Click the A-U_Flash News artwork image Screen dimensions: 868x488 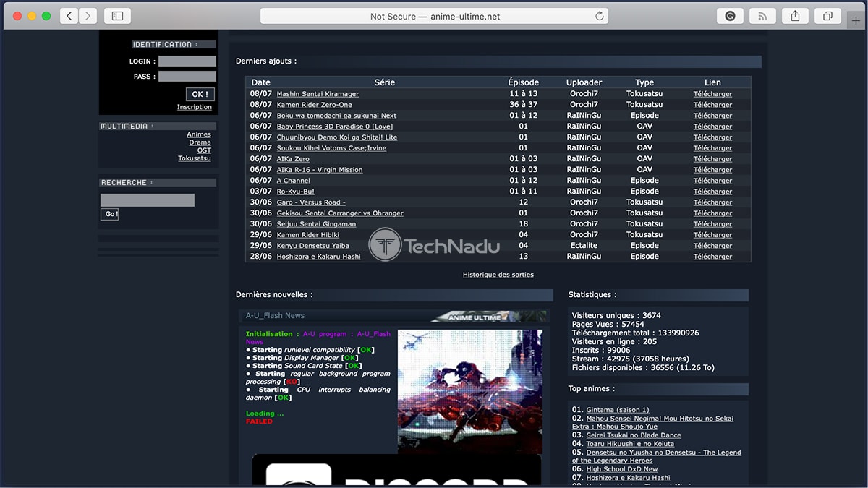[470, 391]
